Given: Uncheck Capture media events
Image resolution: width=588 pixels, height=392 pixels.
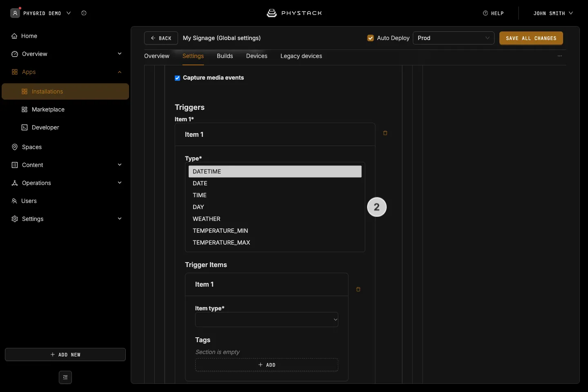Looking at the screenshot, I should (x=178, y=78).
